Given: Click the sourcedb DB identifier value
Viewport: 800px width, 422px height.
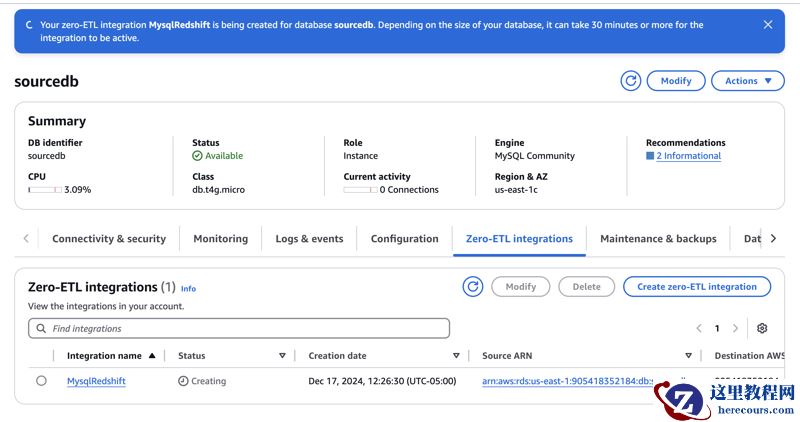Looking at the screenshot, I should 46,156.
